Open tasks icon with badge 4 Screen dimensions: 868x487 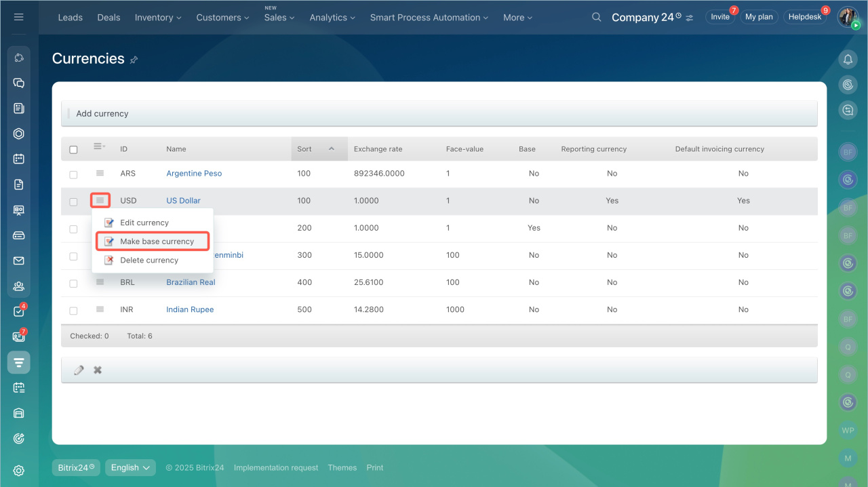pyautogui.click(x=19, y=311)
